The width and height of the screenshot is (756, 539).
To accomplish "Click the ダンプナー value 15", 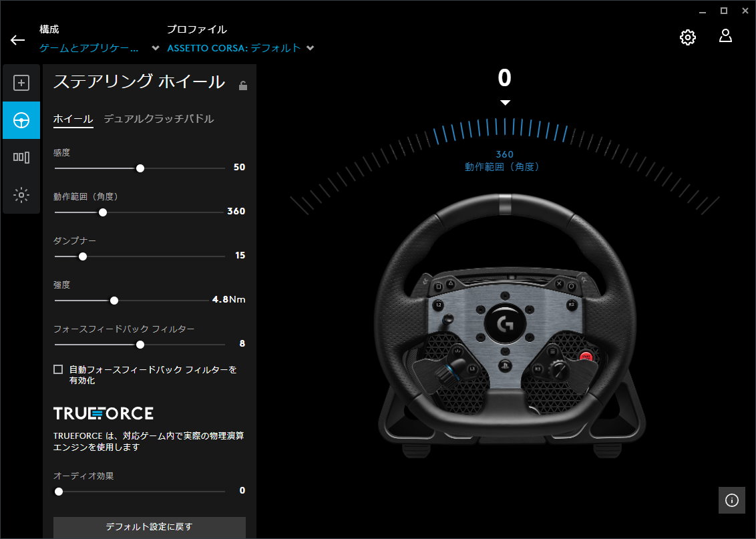I will [240, 256].
